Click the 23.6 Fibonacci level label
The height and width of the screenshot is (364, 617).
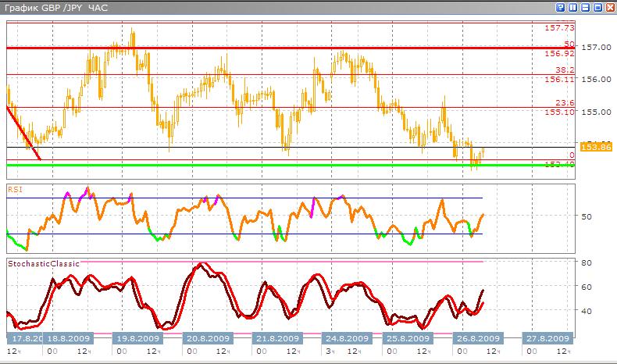pyautogui.click(x=565, y=103)
